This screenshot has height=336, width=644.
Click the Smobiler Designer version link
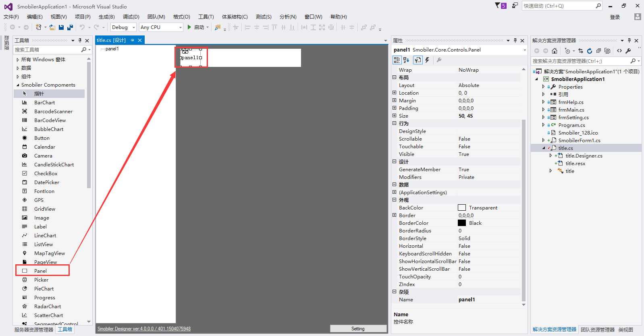pyautogui.click(x=144, y=329)
